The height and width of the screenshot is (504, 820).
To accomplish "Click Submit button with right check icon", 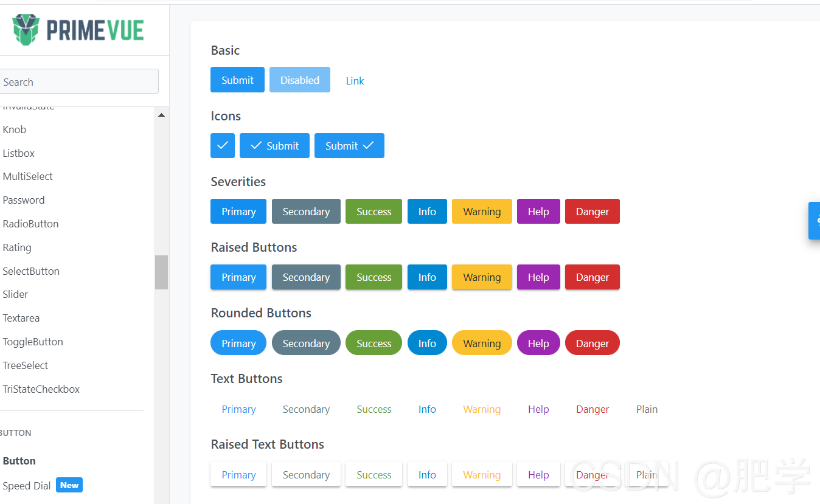I will pos(349,145).
